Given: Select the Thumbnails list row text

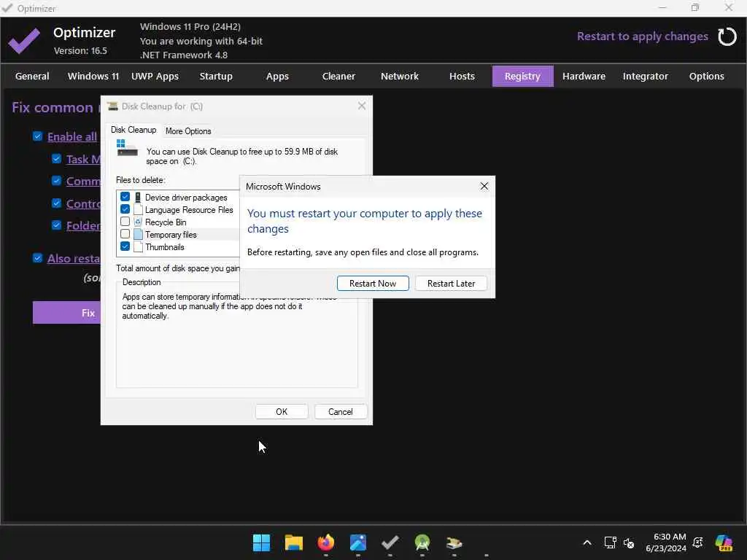Looking at the screenshot, I should pyautogui.click(x=164, y=246).
